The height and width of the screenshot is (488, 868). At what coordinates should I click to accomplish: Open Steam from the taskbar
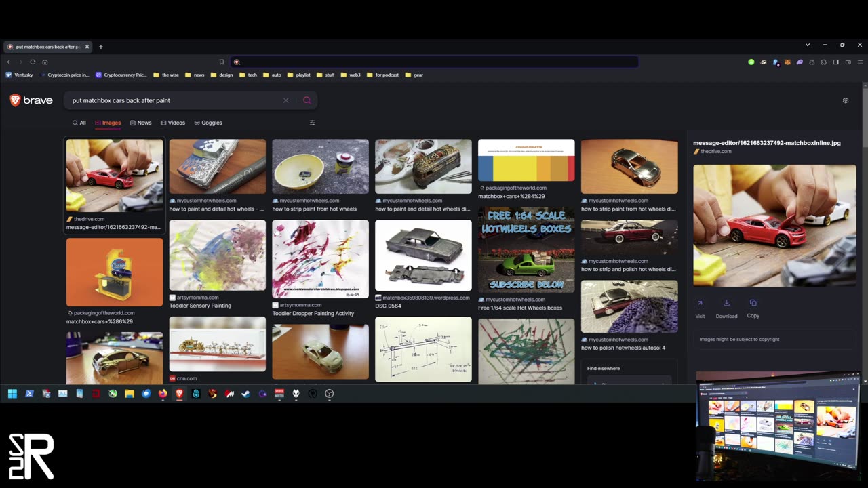pos(245,393)
